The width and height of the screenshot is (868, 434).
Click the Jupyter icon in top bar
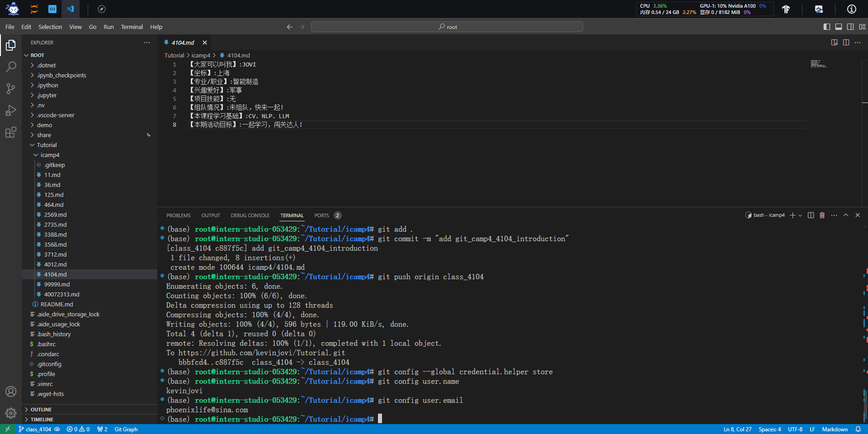(x=34, y=9)
